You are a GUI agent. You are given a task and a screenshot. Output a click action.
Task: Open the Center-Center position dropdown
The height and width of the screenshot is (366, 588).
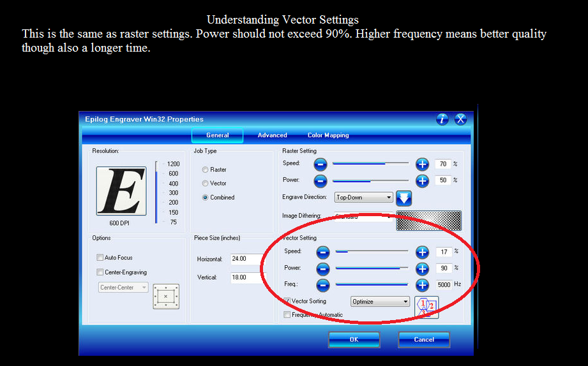point(123,288)
